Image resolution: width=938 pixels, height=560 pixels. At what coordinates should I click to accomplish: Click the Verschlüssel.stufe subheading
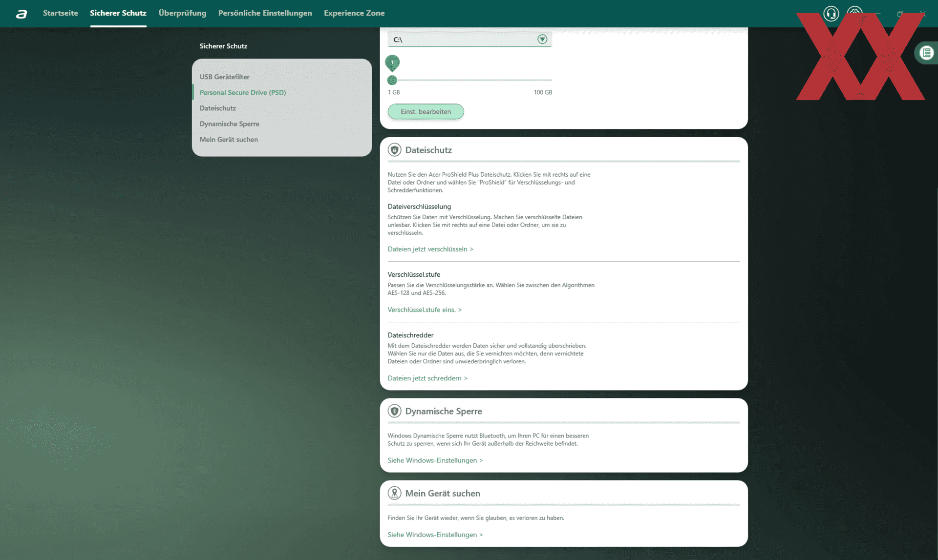click(x=414, y=274)
